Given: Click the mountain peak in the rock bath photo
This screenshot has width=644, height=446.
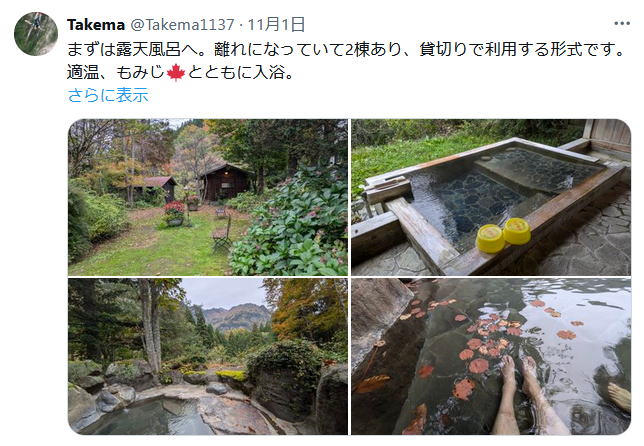Looking at the screenshot, I should pyautogui.click(x=236, y=315).
